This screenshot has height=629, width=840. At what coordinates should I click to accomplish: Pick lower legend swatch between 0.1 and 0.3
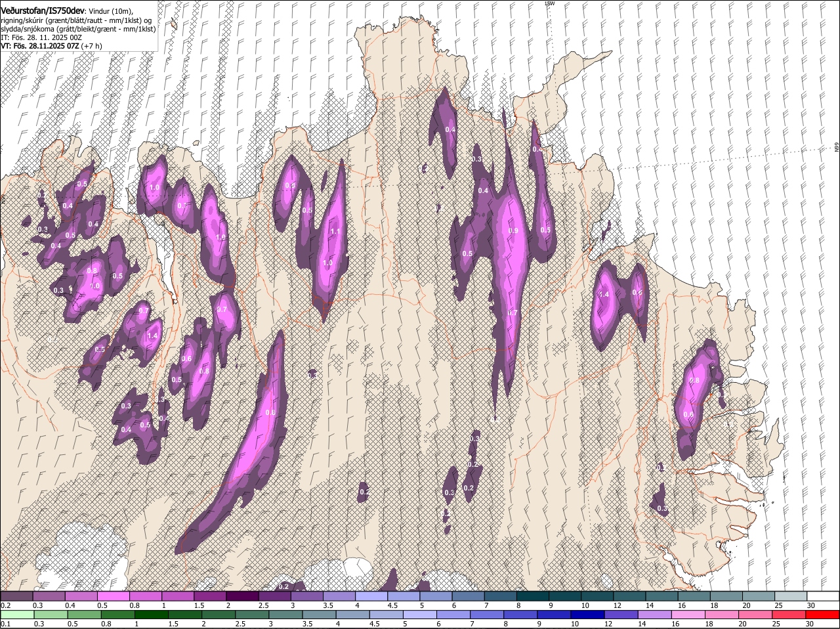coord(18,615)
